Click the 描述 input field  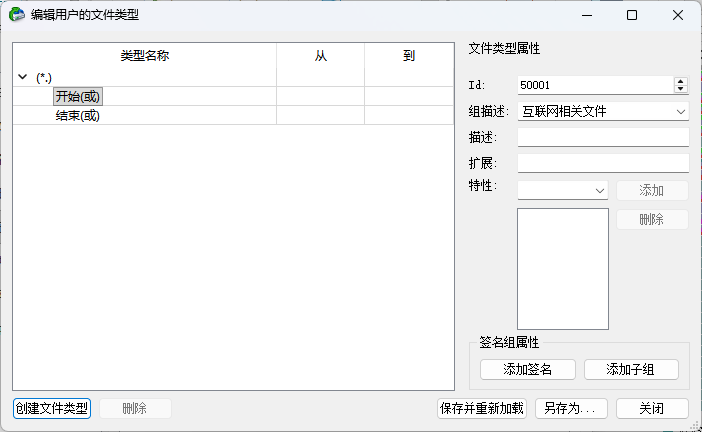coord(603,137)
